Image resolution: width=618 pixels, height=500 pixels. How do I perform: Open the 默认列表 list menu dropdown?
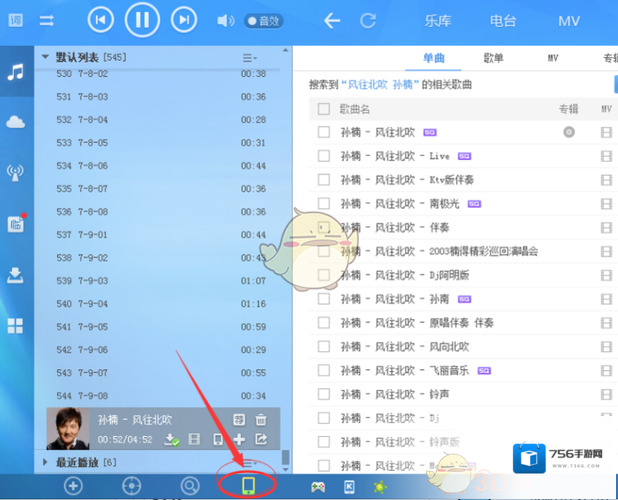click(249, 58)
